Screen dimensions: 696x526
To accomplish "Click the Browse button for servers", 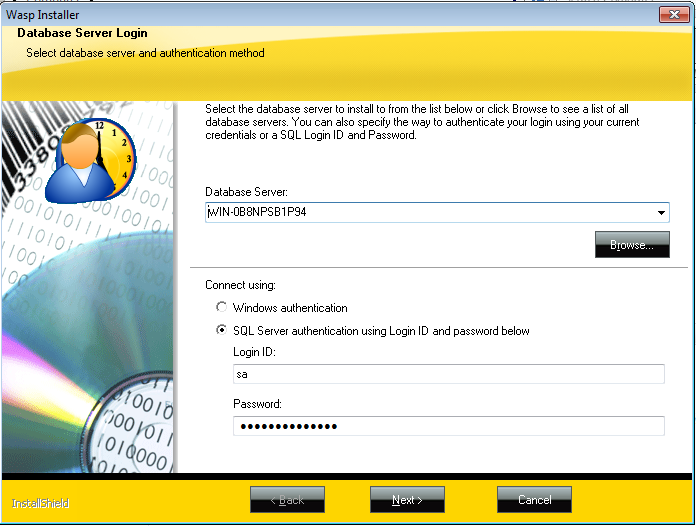I will click(x=632, y=245).
